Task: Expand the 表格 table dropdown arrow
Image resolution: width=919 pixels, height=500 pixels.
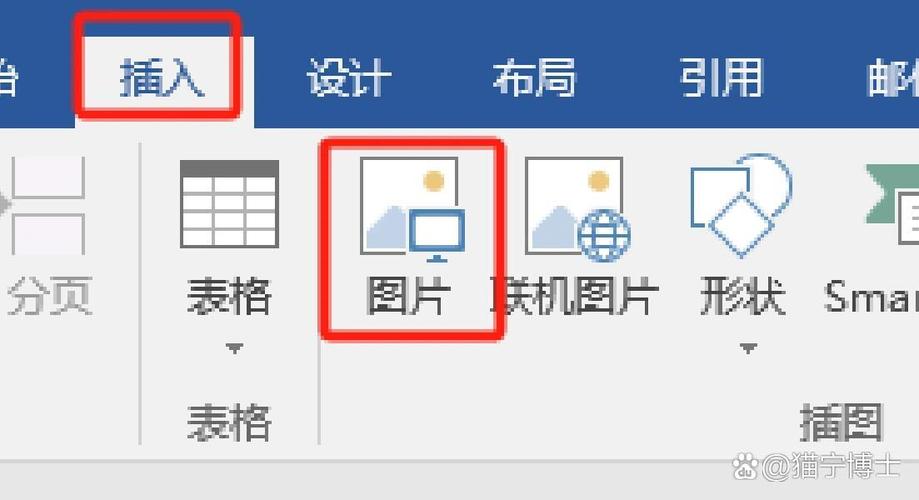Action: [x=234, y=348]
